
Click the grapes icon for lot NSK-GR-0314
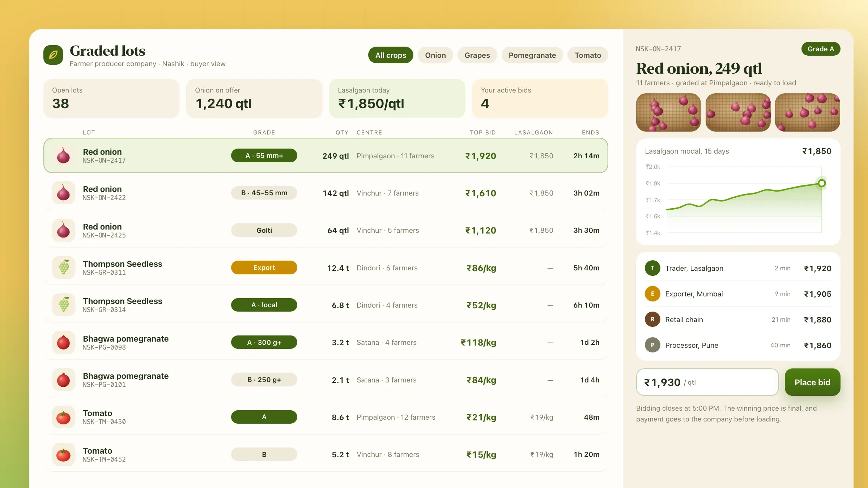[63, 305]
